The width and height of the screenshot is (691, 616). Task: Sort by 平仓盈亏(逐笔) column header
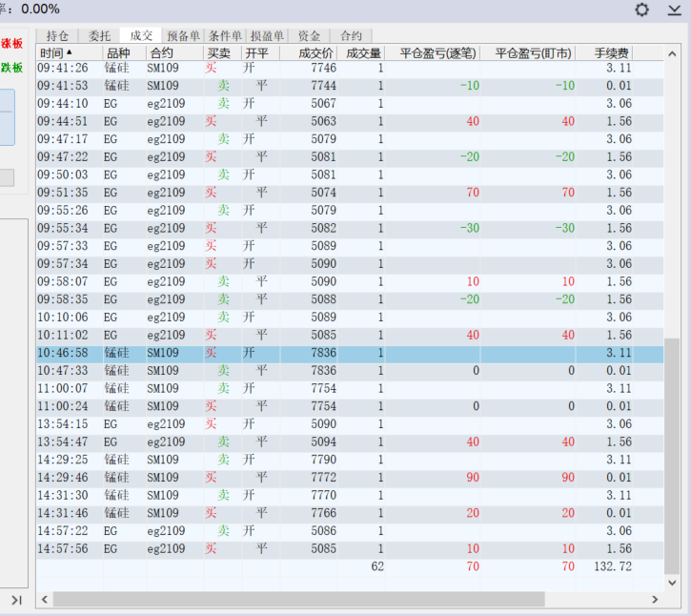[x=433, y=53]
